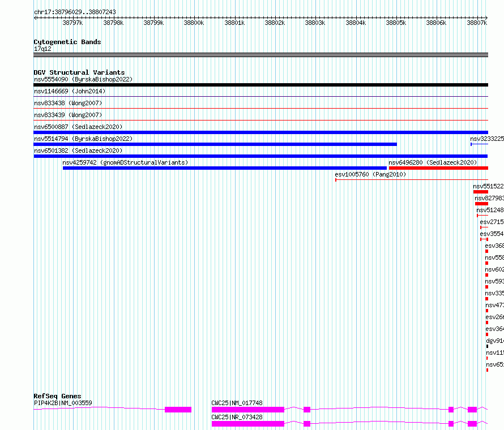This screenshot has width=504, height=430.
Task: Click the esv1005760 (Pang2010) label
Action: (370, 174)
